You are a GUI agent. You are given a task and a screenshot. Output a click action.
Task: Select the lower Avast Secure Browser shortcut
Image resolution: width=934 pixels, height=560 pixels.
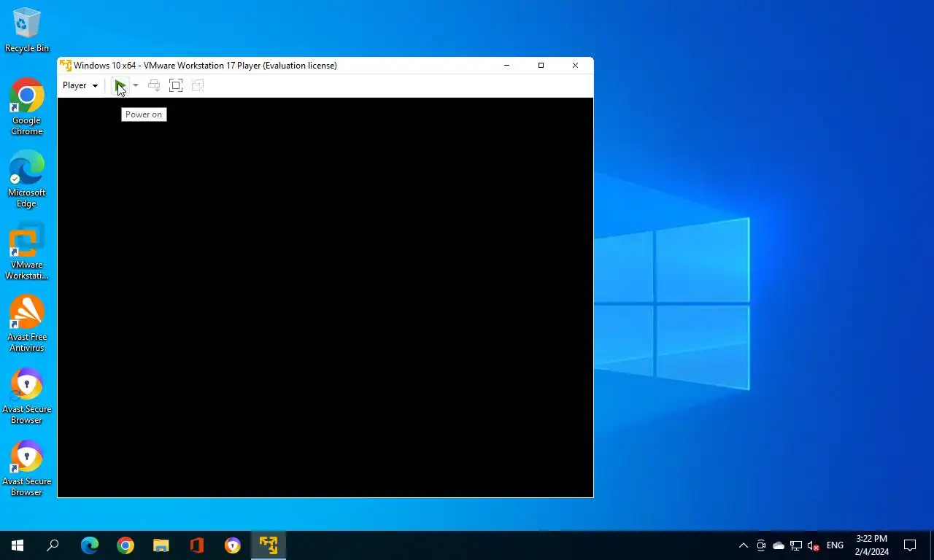(x=27, y=468)
